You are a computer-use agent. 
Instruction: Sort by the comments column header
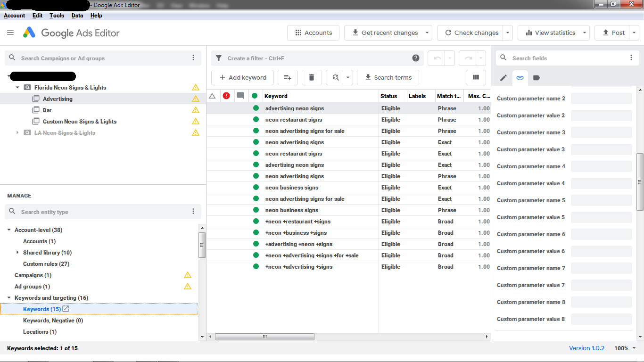pyautogui.click(x=240, y=96)
